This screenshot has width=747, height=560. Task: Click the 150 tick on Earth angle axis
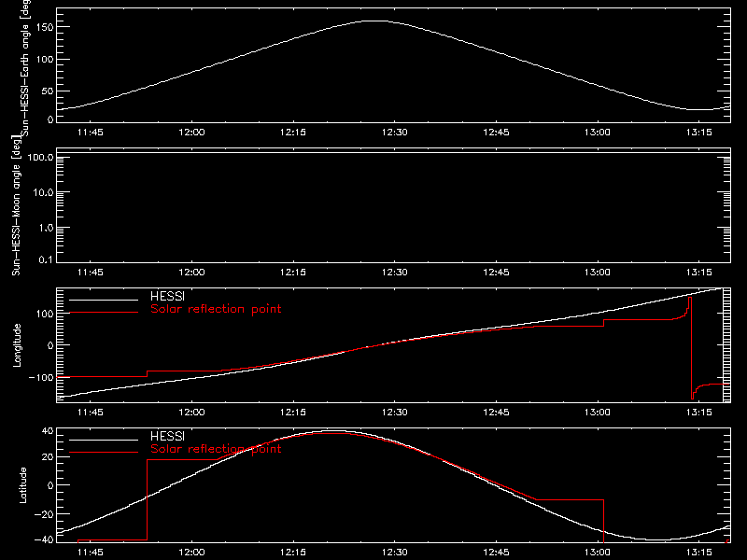coord(45,27)
